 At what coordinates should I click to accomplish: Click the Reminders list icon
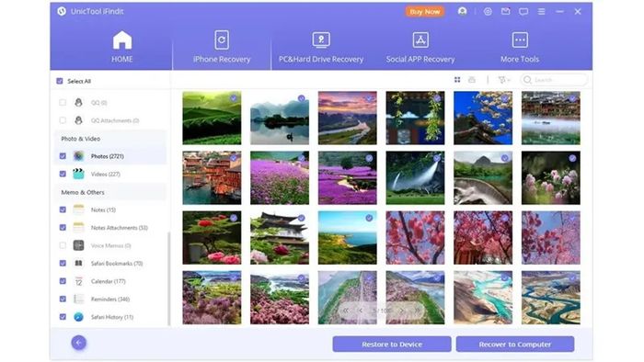click(x=78, y=299)
